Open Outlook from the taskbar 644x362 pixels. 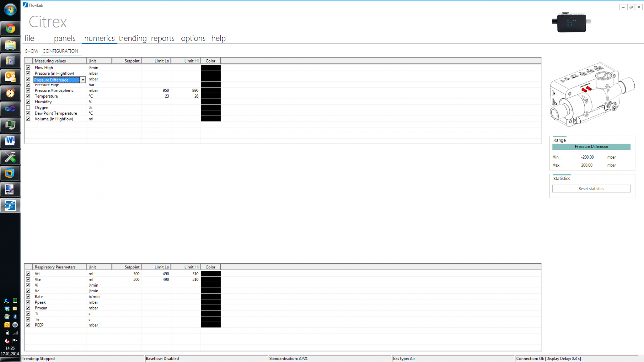click(10, 76)
